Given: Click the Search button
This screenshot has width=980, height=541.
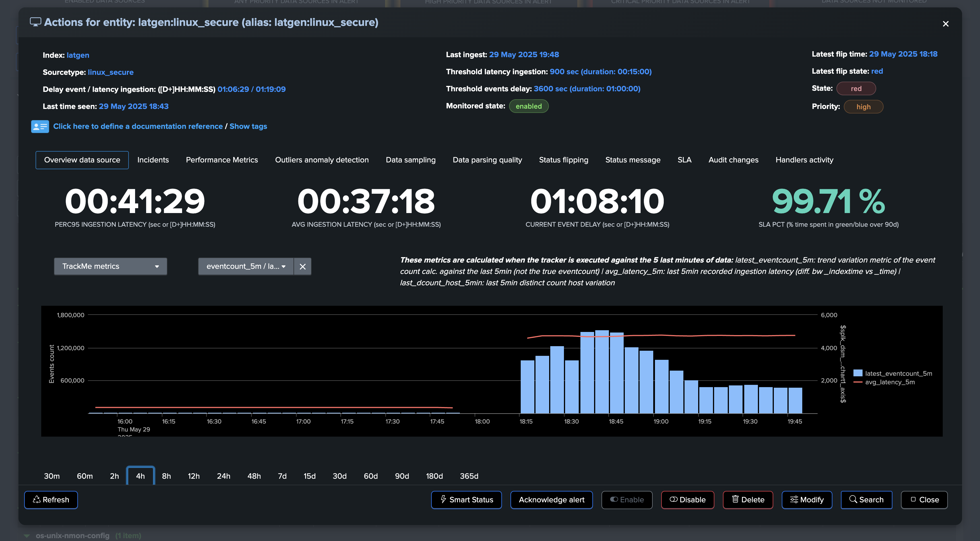Looking at the screenshot, I should tap(866, 499).
